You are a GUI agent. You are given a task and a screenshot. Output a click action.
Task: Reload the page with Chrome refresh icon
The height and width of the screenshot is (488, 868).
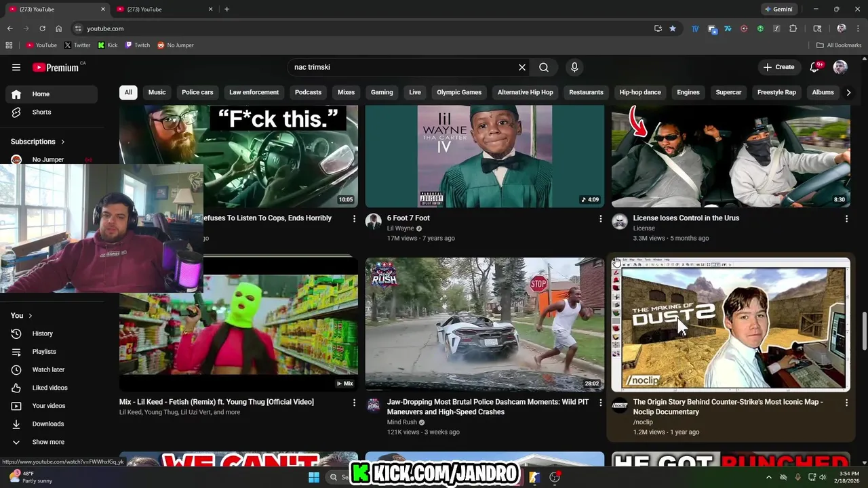42,28
